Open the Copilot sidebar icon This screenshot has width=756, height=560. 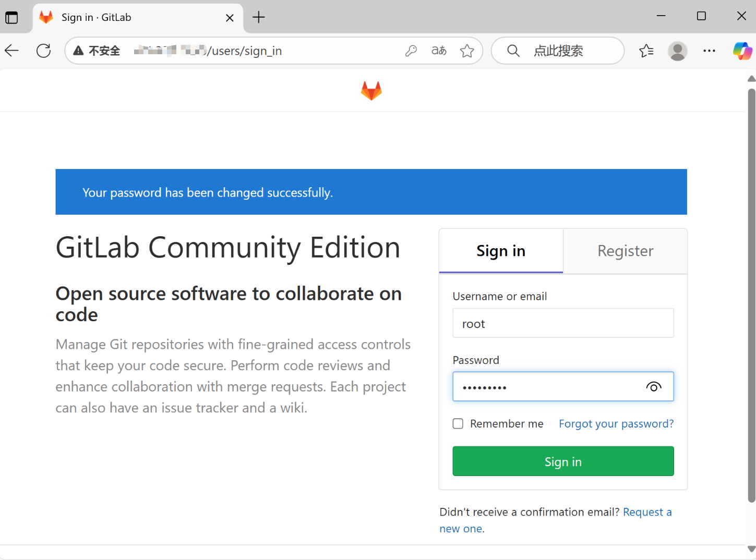coord(742,51)
